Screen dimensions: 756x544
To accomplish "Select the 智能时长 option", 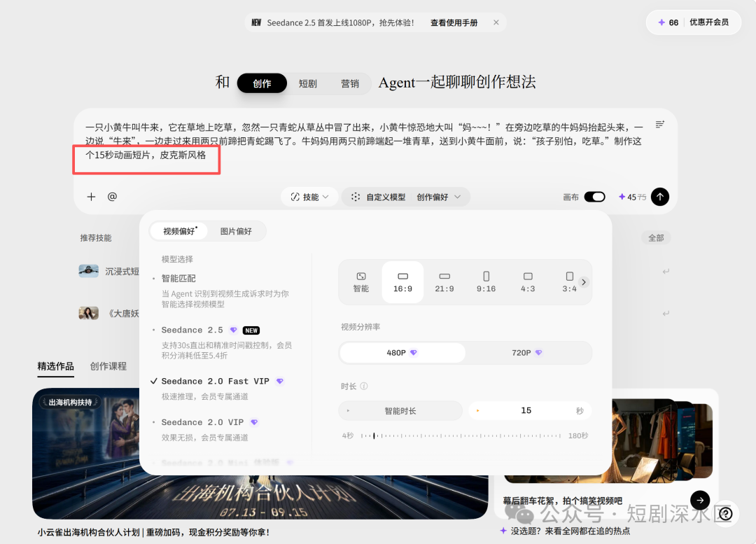I will 400,411.
